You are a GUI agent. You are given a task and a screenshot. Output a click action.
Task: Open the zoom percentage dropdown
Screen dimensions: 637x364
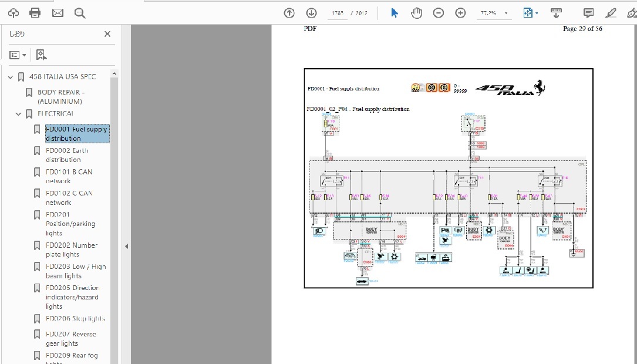click(x=505, y=13)
